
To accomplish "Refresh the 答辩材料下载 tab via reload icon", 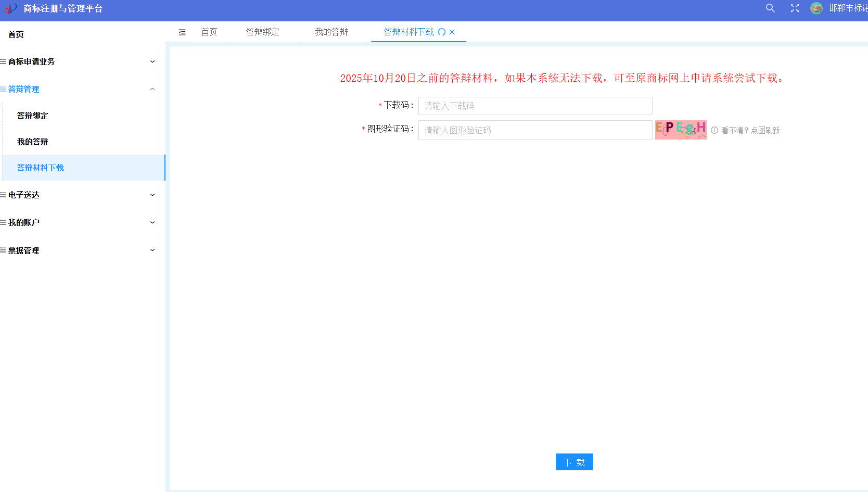I will point(442,32).
